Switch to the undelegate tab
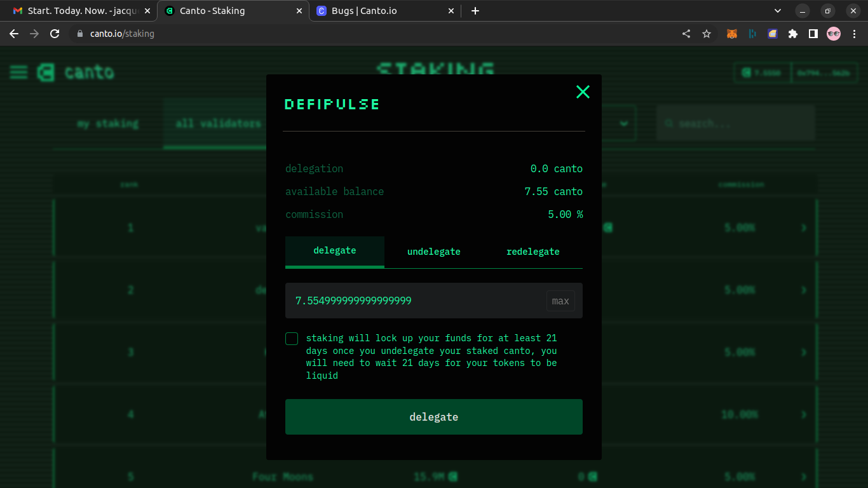The width and height of the screenshot is (868, 488). [x=434, y=252]
